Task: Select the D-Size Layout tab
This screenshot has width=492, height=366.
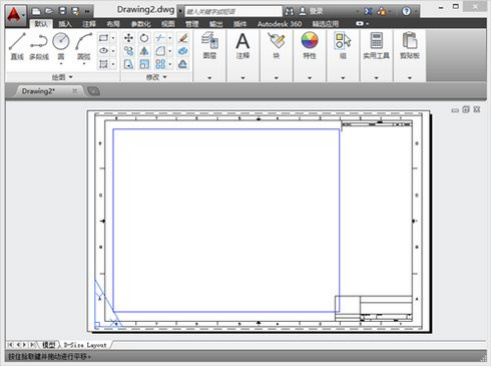Action: pyautogui.click(x=85, y=345)
